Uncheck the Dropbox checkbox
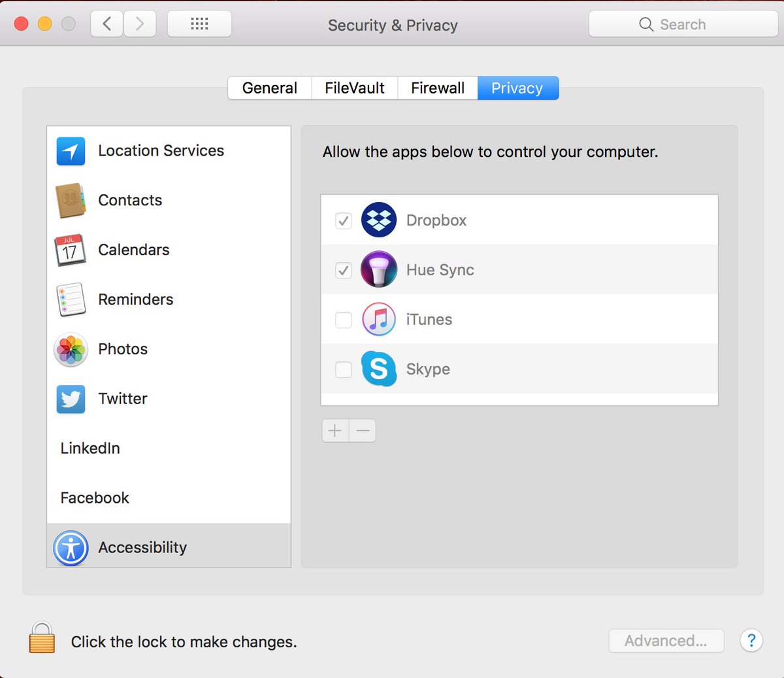Image resolution: width=784 pixels, height=678 pixels. 344,221
